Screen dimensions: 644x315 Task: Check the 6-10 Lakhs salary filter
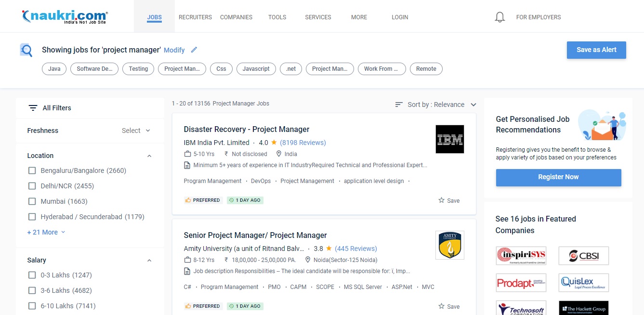coord(32,306)
